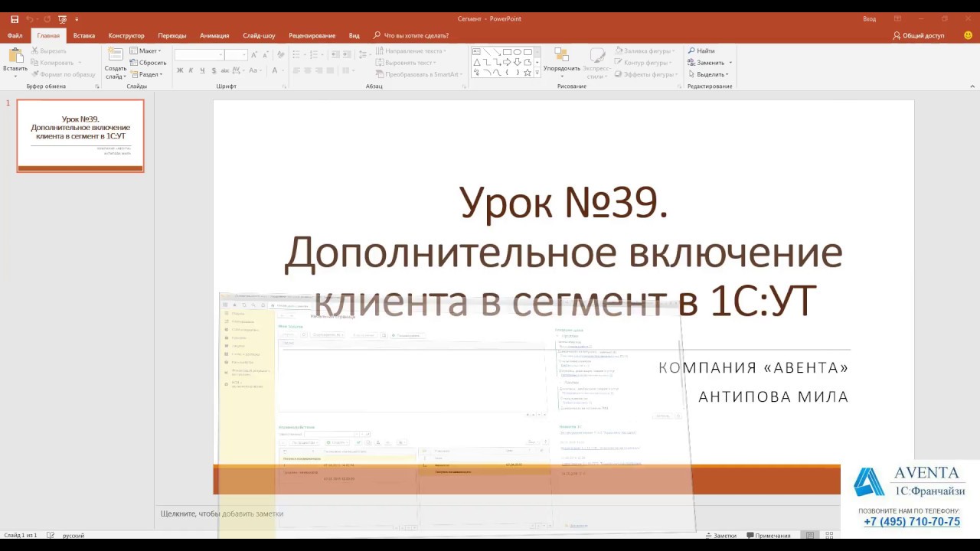The image size is (980, 551).
Task: Select the oval shape in the gallery
Action: tap(518, 52)
